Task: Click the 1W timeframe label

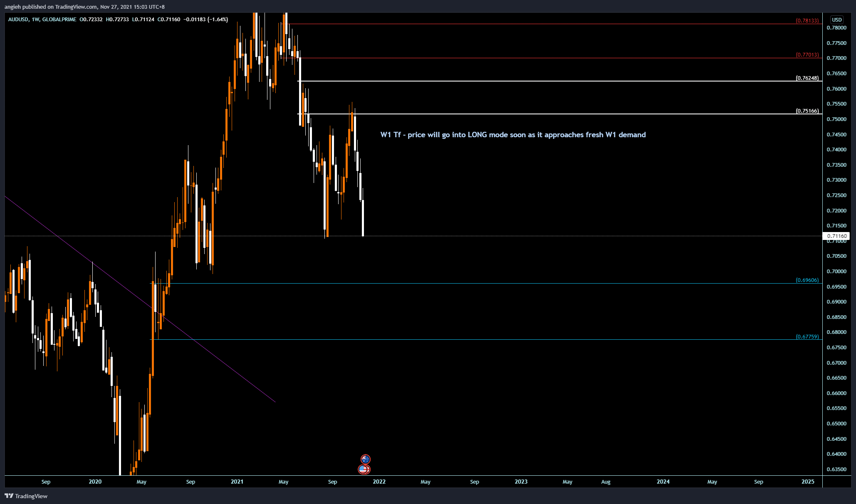Action: [x=35, y=20]
